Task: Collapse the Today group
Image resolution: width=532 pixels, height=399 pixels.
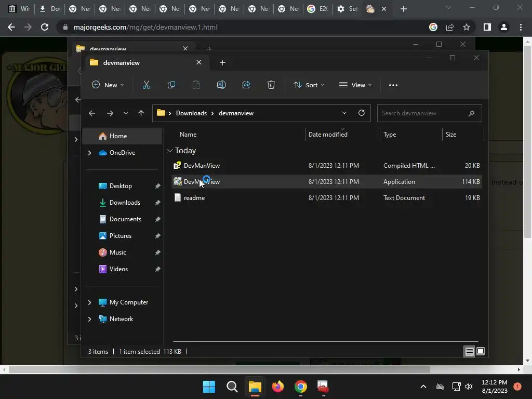Action: click(170, 150)
